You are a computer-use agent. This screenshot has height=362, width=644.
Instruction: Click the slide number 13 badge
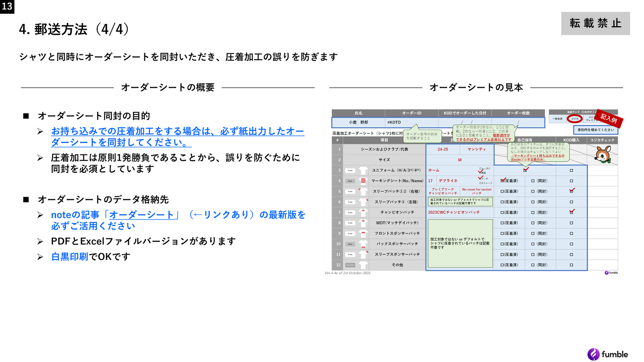[7, 7]
